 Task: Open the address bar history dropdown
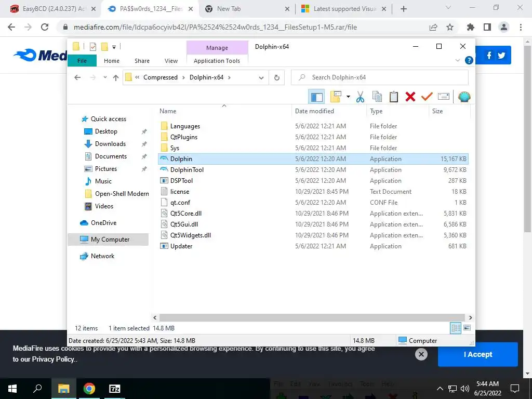pos(261,78)
